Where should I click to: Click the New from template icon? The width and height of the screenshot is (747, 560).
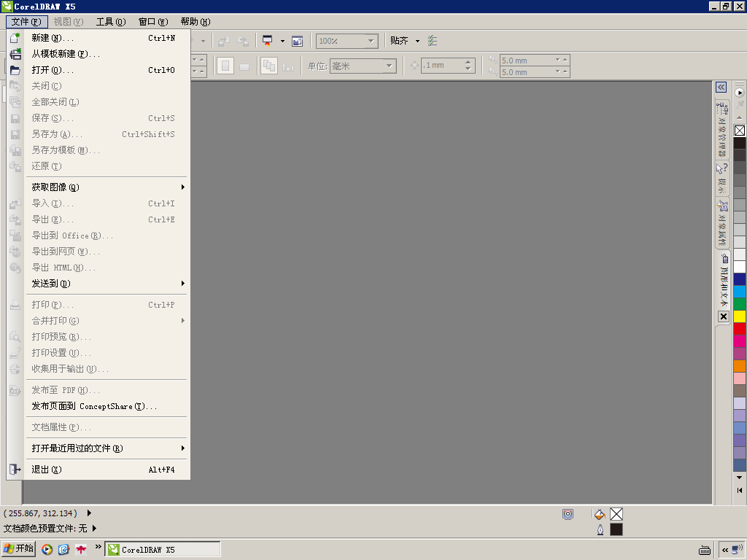click(15, 54)
